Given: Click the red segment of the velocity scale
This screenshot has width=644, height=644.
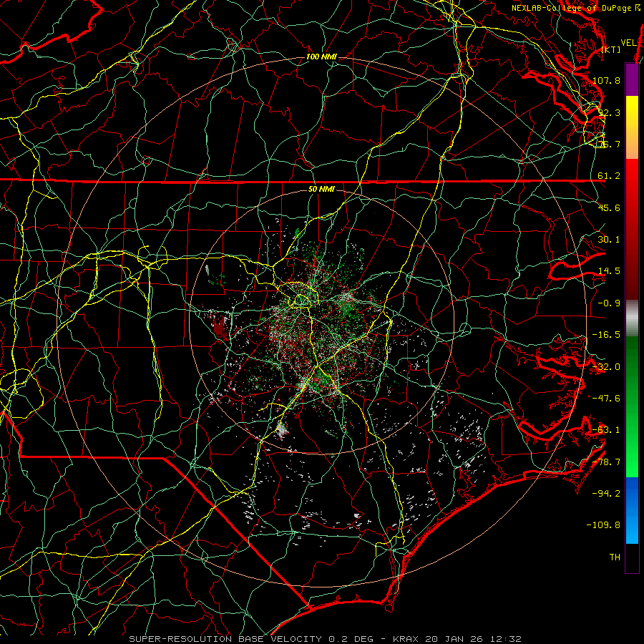Looking at the screenshot, I should [632, 229].
